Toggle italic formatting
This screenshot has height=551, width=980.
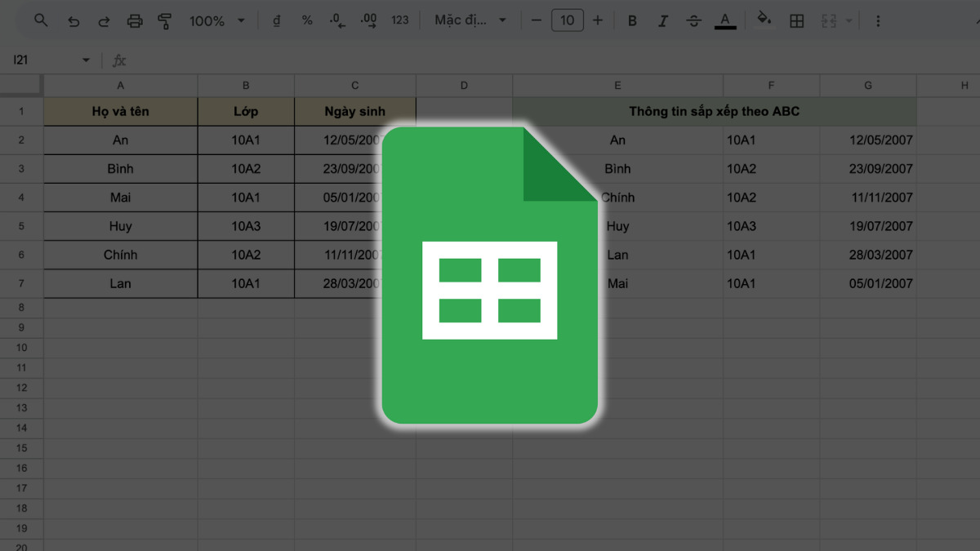click(x=662, y=20)
